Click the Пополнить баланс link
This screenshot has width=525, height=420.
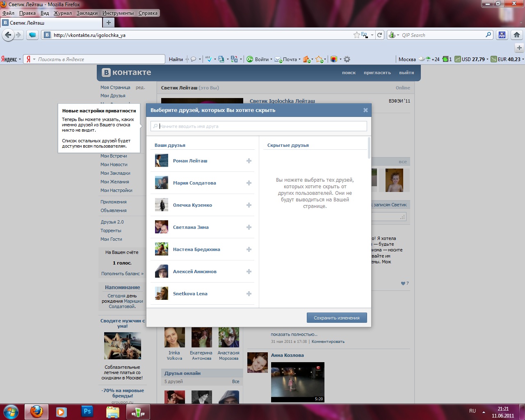[x=123, y=274]
